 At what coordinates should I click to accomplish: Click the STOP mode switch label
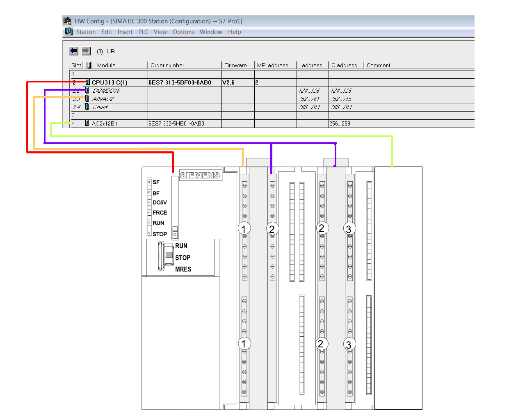tap(183, 258)
